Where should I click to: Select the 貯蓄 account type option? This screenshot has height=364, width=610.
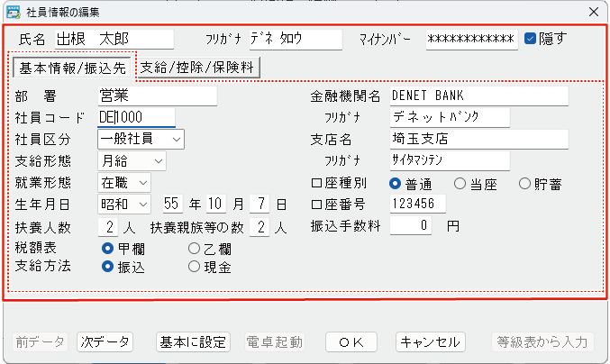(x=525, y=184)
